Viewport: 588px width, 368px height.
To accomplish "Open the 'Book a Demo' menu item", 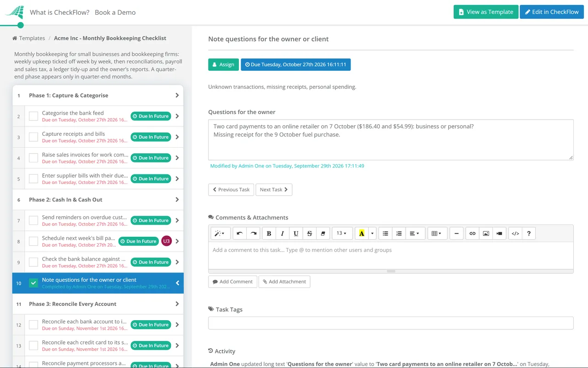I will pos(115,12).
